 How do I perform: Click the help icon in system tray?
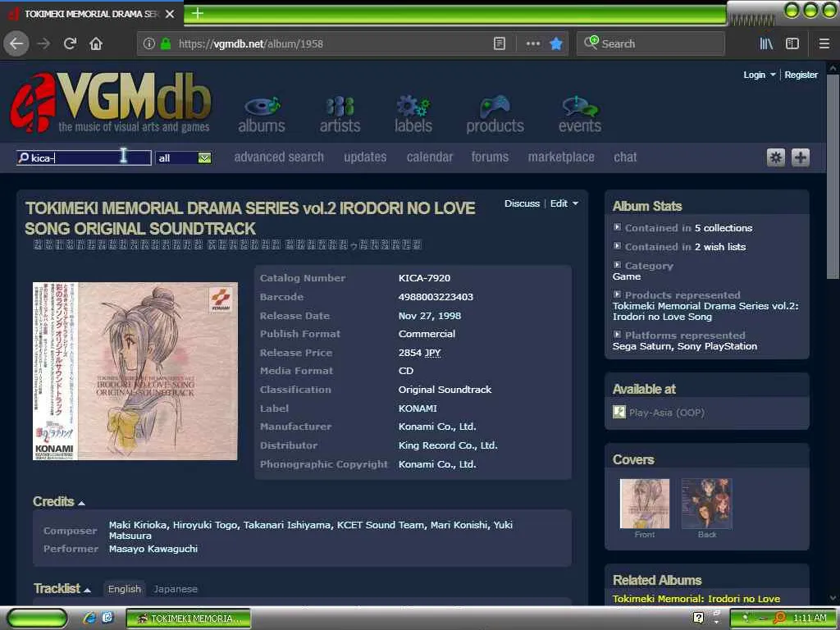tap(698, 618)
